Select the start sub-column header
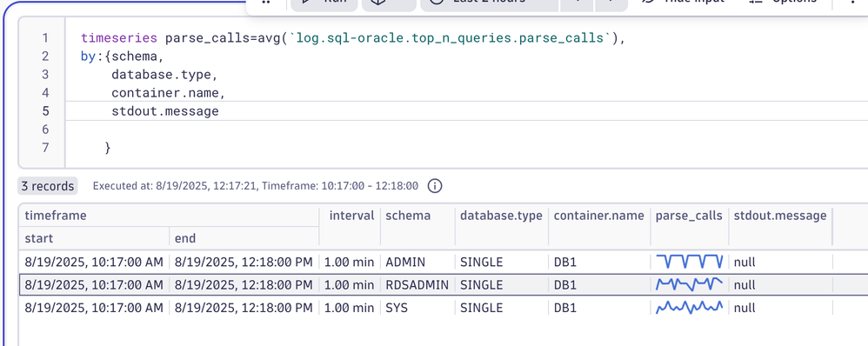 94,238
